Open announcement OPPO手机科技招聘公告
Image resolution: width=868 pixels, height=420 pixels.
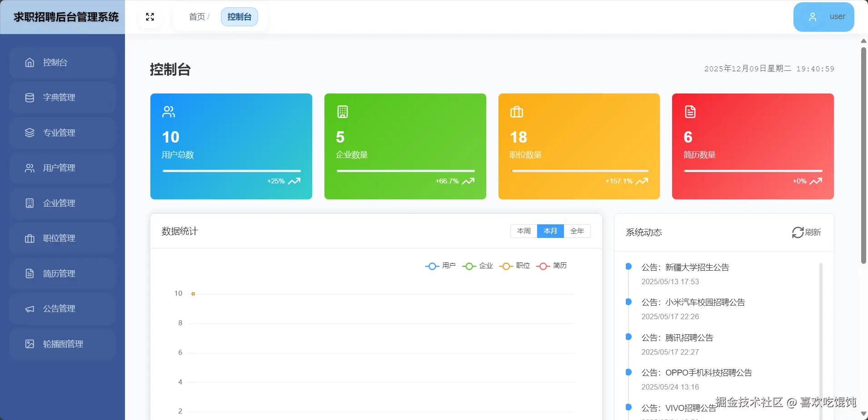click(697, 373)
